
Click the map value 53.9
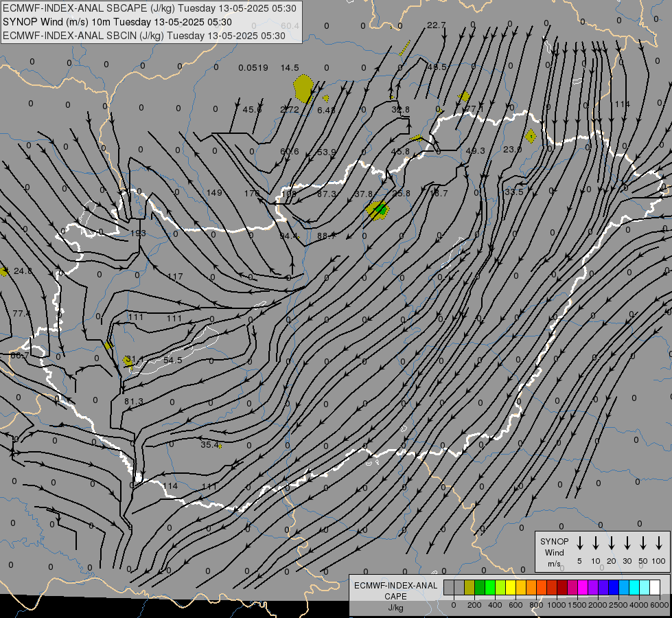click(x=327, y=152)
